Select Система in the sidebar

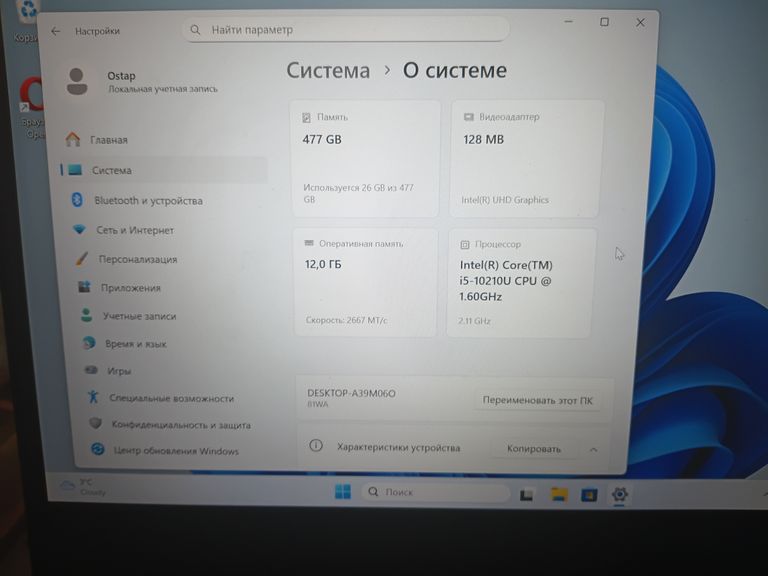163,170
